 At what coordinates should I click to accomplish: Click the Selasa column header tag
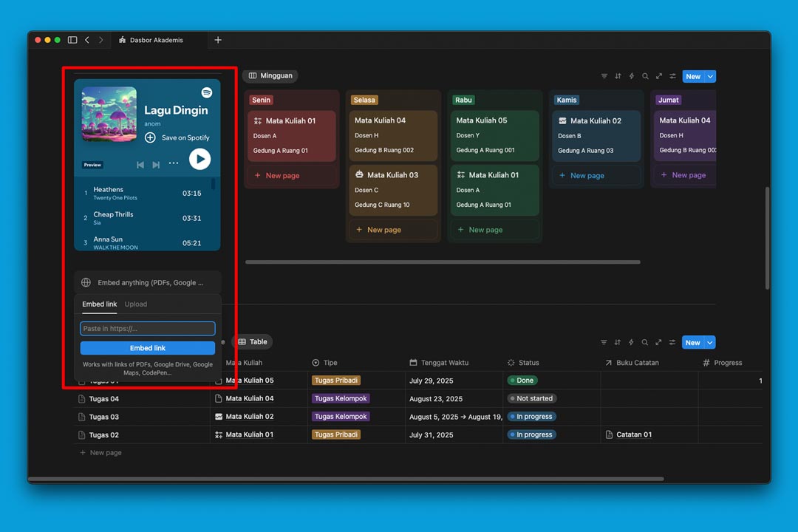click(x=364, y=100)
